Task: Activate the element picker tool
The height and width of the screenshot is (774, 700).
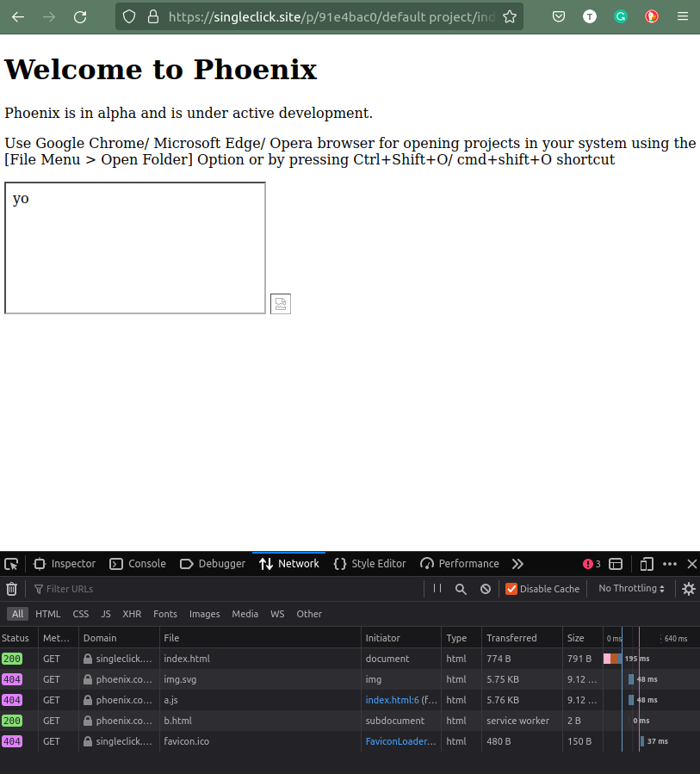Action: tap(11, 564)
